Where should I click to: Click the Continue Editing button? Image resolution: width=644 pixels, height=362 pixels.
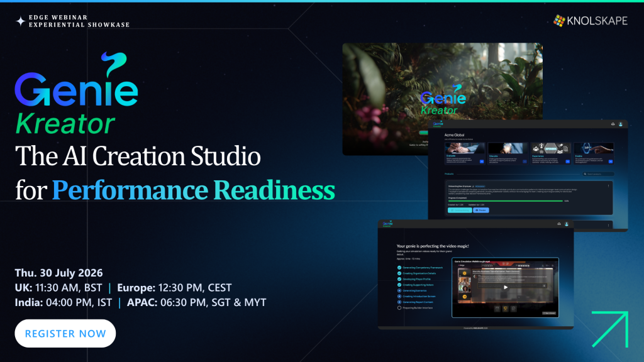460,210
